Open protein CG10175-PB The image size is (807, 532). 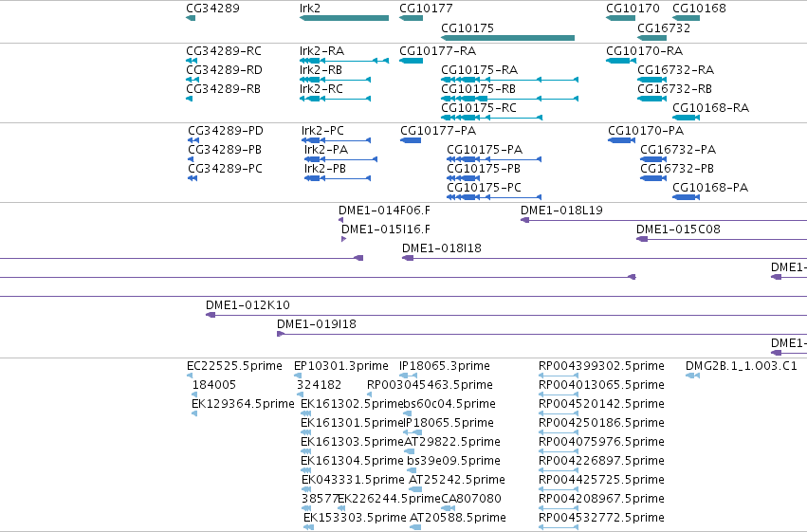[484, 169]
